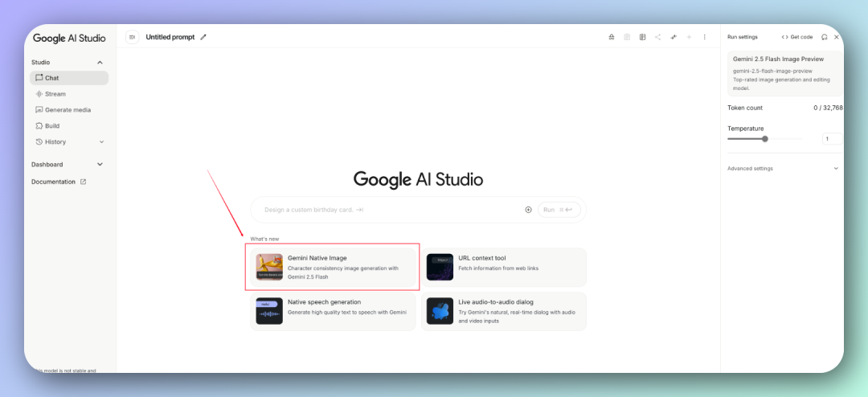The height and width of the screenshot is (397, 868).
Task: Click the plus new chat icon in toolbar
Action: point(690,37)
